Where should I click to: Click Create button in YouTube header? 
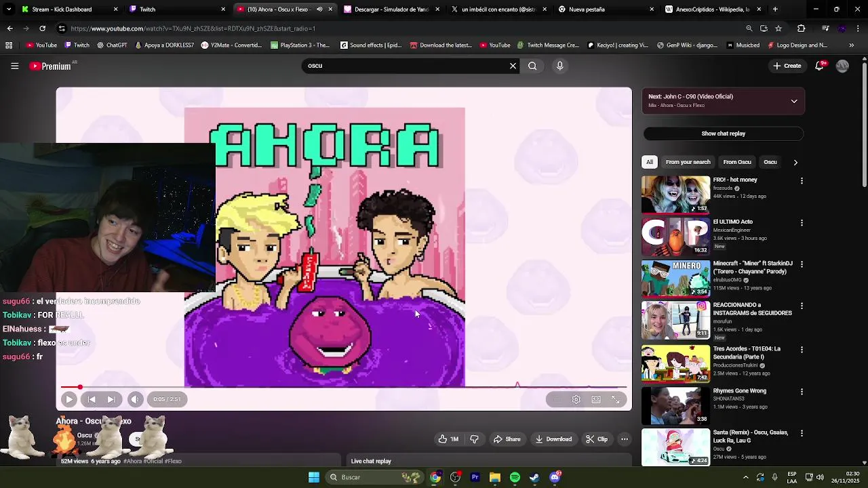pyautogui.click(x=787, y=66)
